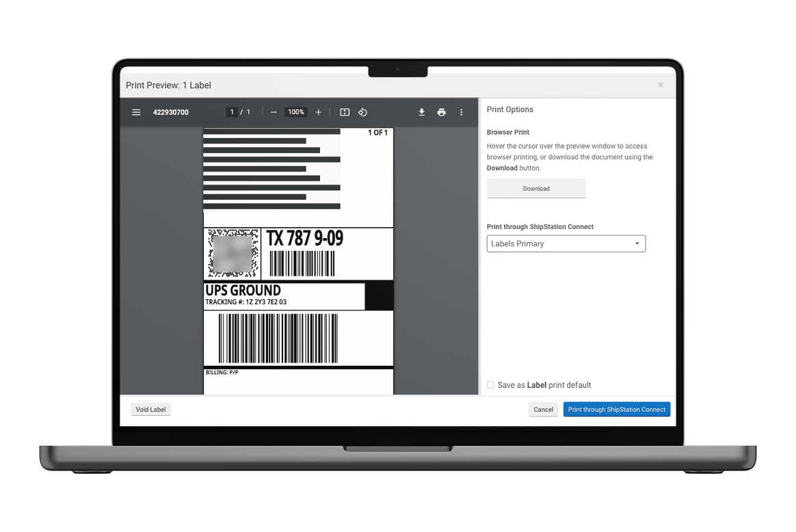Click the large tracking barcode on label
Screen dimensions: 796x532
[x=278, y=338]
